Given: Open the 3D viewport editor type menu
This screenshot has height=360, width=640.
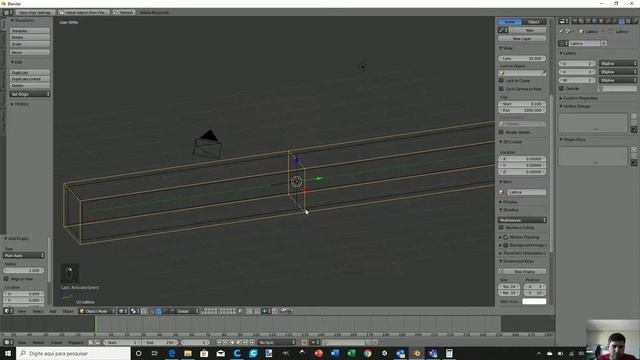Looking at the screenshot, I should 8,311.
